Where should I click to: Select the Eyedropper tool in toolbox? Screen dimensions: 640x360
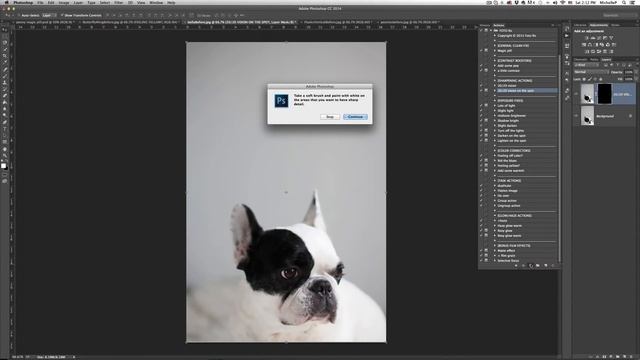pyautogui.click(x=5, y=63)
